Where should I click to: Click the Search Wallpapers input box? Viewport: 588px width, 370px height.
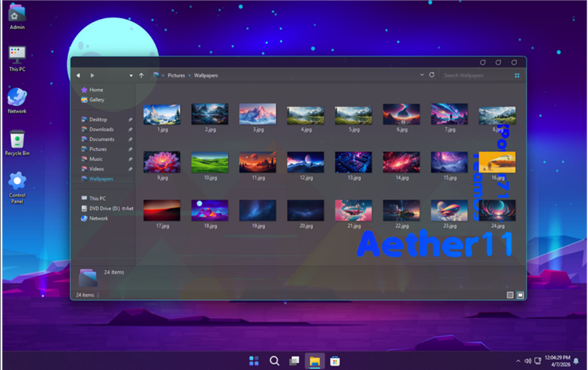pos(474,75)
